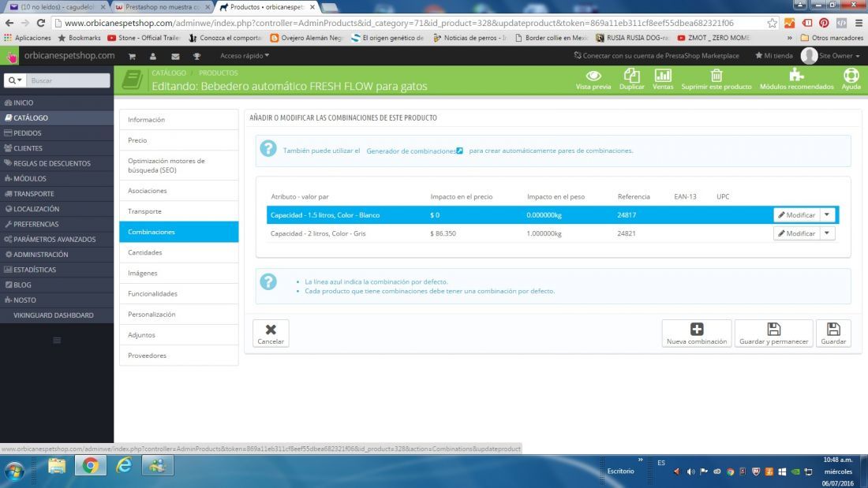Click the trophy icon in header
Viewport: 868px width, 488px height.
point(196,56)
